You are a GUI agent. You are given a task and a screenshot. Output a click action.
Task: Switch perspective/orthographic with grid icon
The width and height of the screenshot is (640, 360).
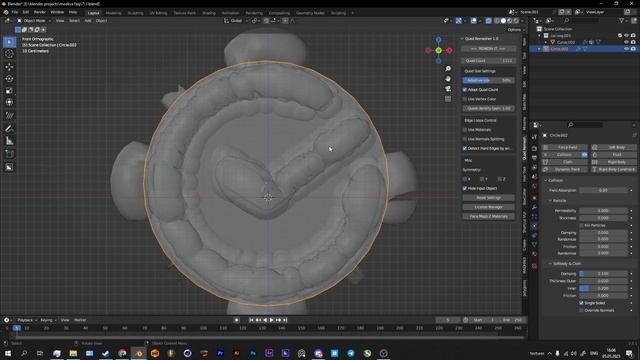448,99
